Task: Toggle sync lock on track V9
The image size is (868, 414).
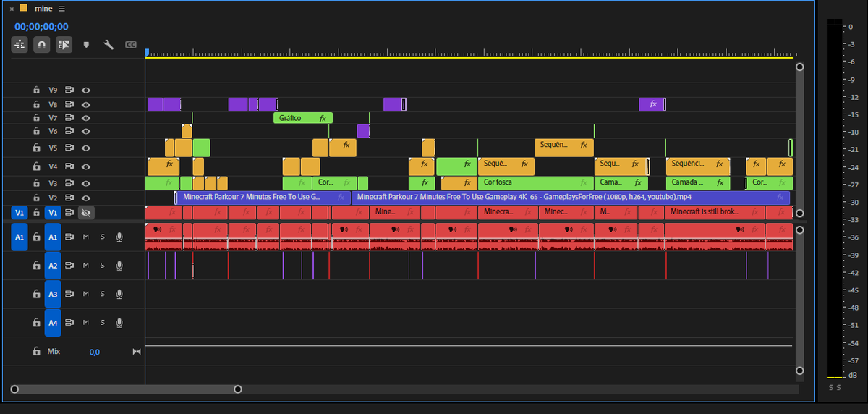Action: click(x=69, y=90)
